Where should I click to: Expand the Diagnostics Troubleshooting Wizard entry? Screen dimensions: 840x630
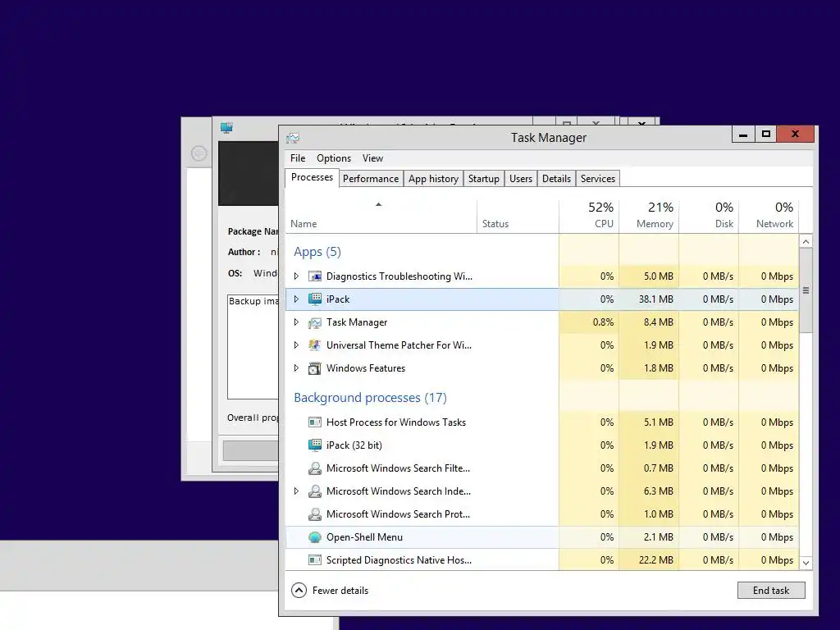(x=296, y=276)
